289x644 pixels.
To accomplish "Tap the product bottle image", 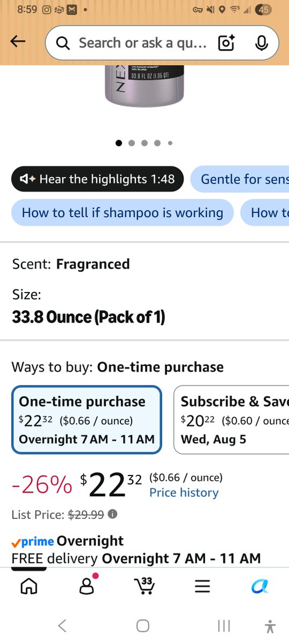I will (x=144, y=86).
